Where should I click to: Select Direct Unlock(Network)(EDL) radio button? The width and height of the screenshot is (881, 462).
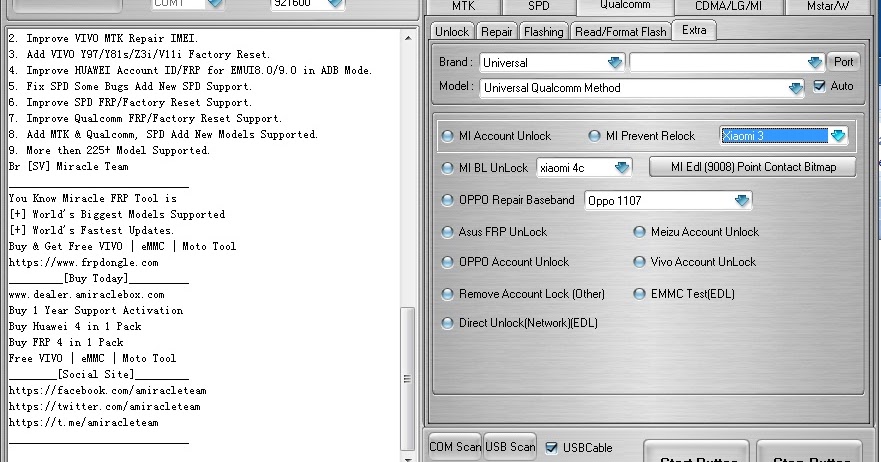[x=447, y=323]
